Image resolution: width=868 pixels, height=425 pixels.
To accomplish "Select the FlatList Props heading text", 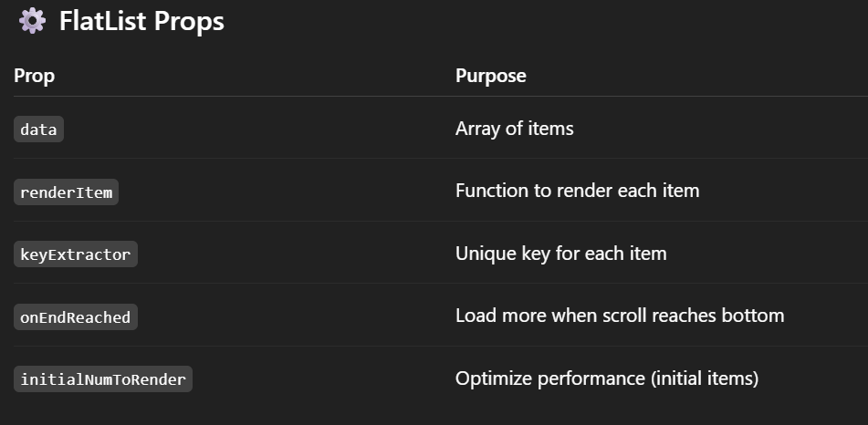I will coord(141,21).
